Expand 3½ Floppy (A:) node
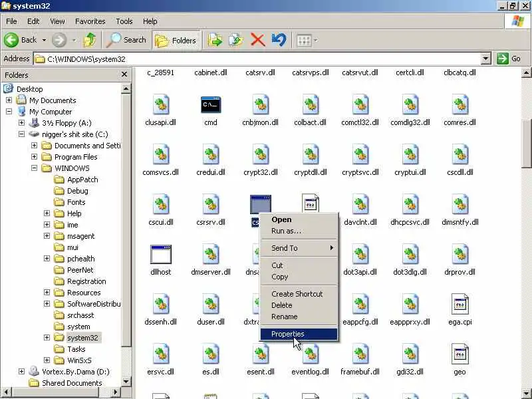 coord(21,123)
